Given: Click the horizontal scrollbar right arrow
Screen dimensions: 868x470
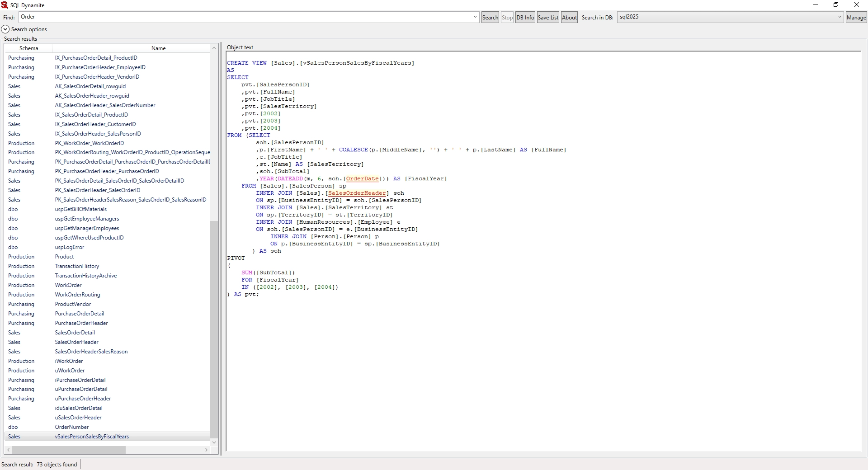Looking at the screenshot, I should point(207,450).
